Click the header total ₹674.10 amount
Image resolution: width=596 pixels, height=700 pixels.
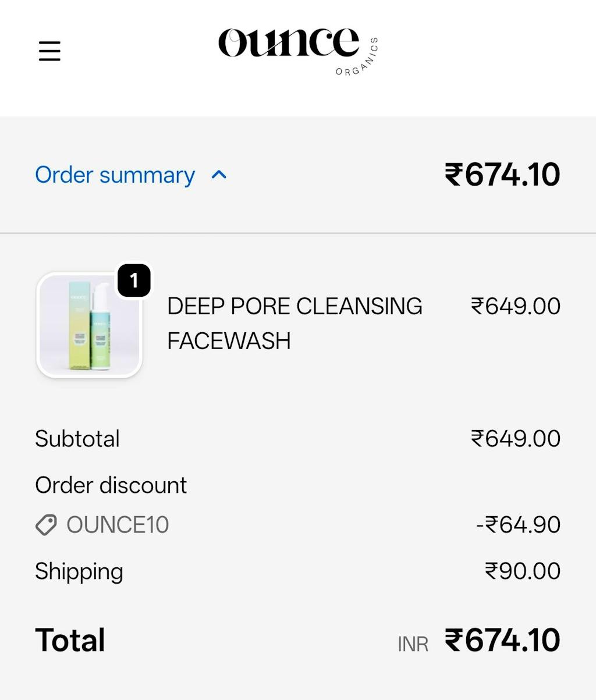[x=502, y=175]
